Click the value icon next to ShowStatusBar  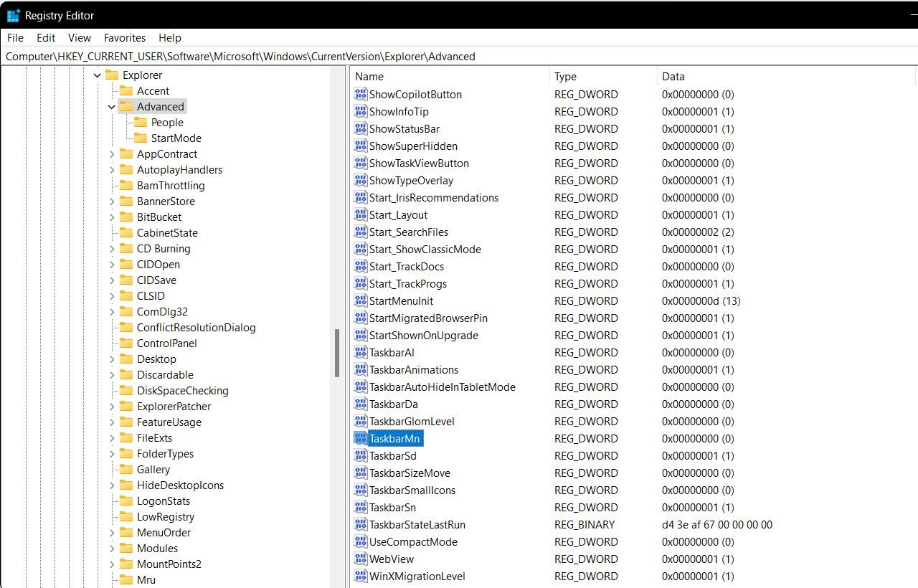(360, 128)
